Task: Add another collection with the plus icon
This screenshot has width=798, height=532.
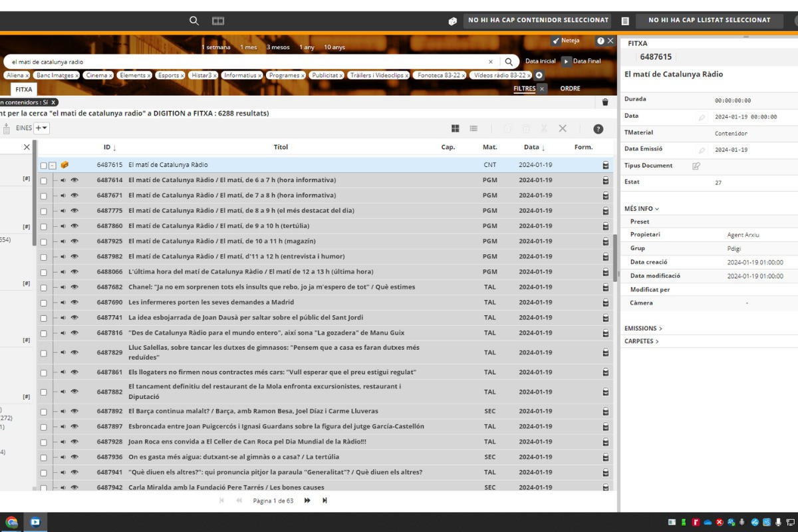Action: 539,75
